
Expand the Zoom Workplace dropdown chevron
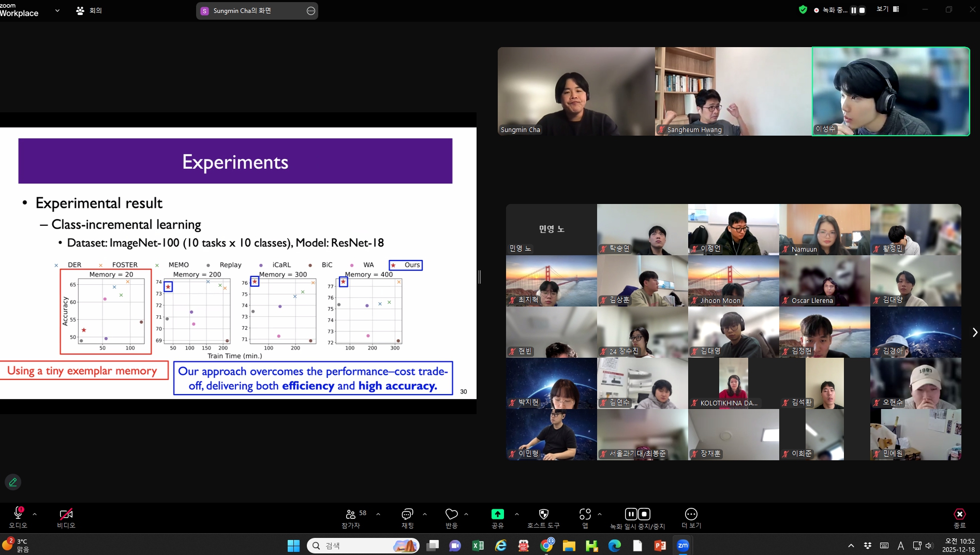(57, 10)
